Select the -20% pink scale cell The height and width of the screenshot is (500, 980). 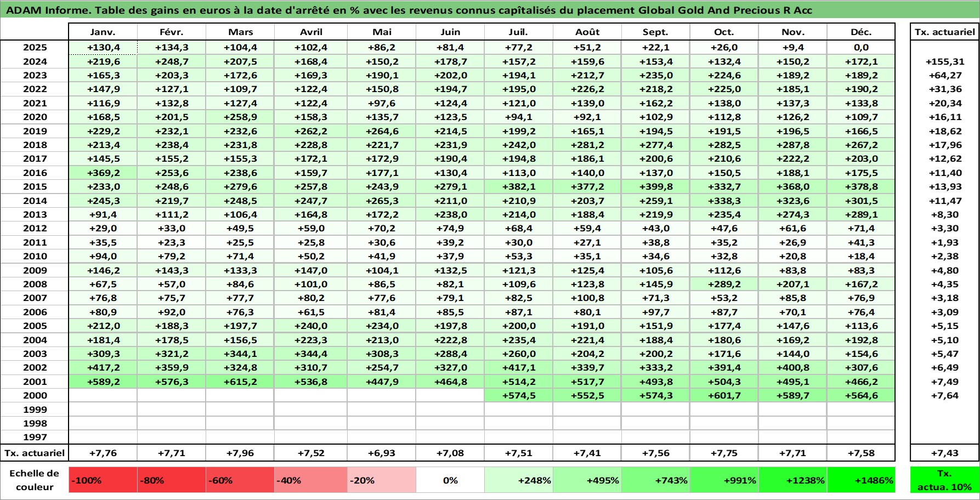pos(382,480)
